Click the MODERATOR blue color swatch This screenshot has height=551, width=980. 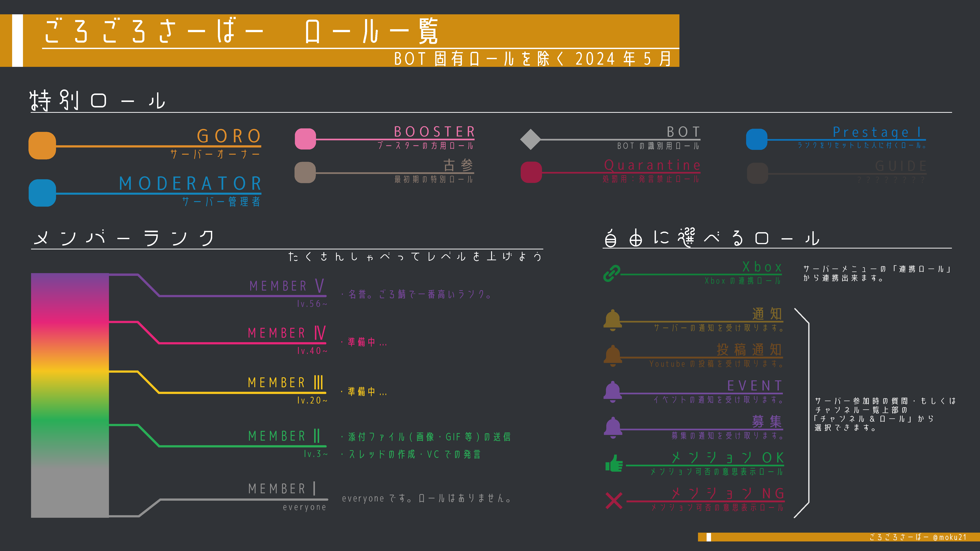point(42,193)
